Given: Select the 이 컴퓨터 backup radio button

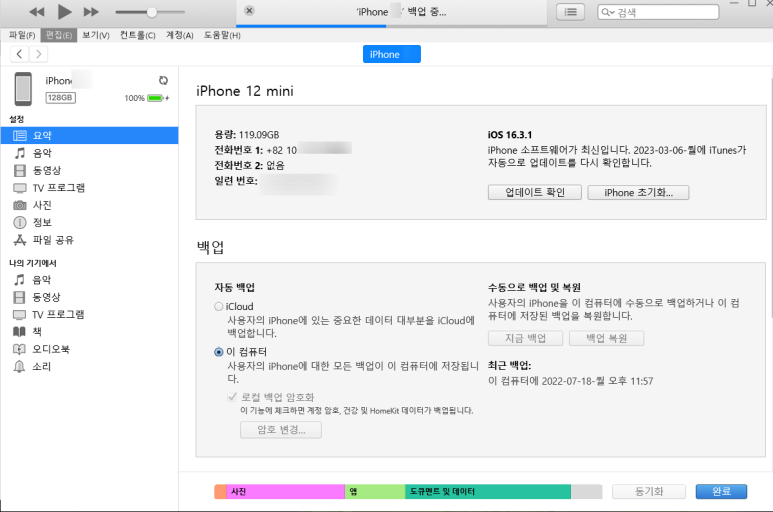Looking at the screenshot, I should tap(219, 352).
